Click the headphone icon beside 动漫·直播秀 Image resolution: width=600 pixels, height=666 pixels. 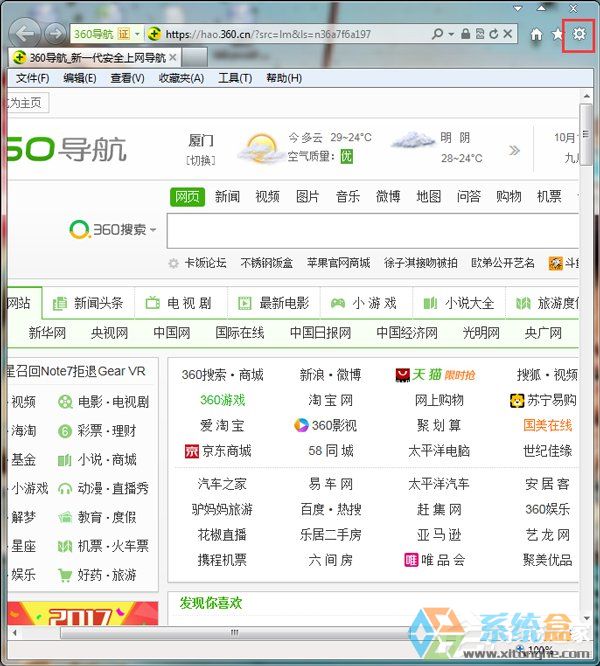pos(65,489)
